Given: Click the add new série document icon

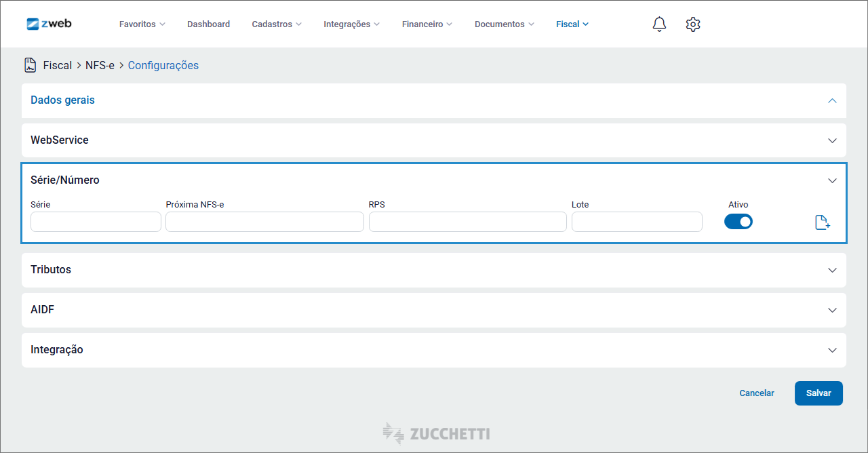Looking at the screenshot, I should (x=822, y=222).
